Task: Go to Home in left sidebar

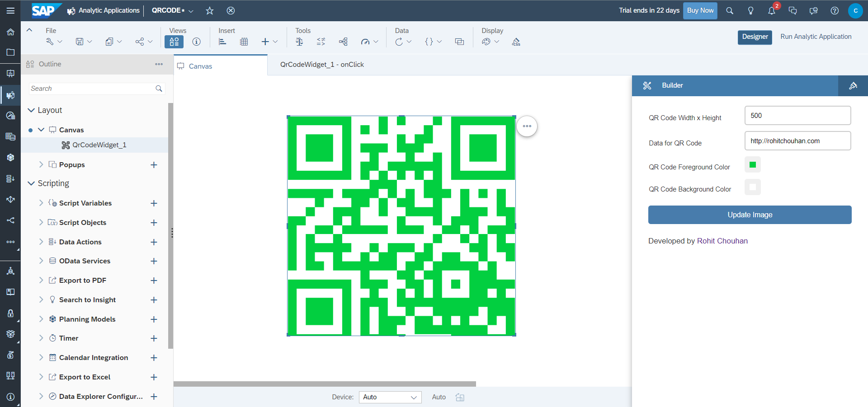Action: click(x=10, y=32)
